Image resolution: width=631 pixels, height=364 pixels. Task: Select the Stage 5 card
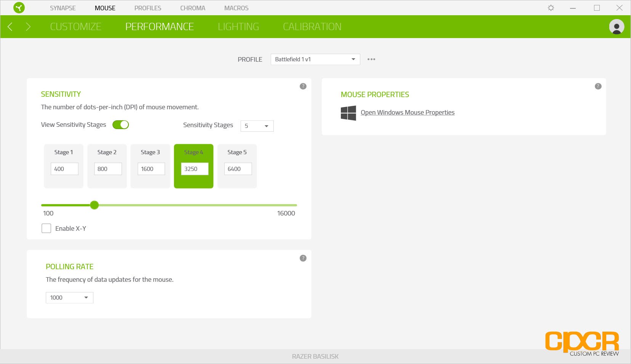(237, 166)
